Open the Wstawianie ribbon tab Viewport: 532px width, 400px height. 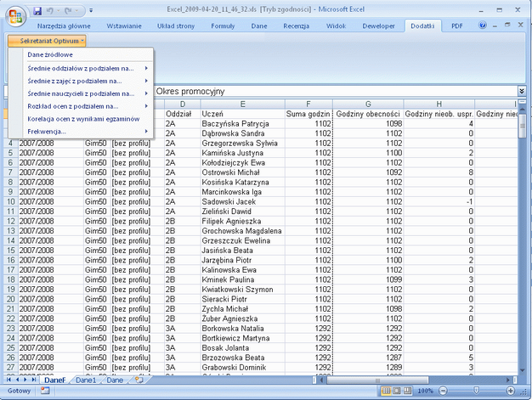(124, 25)
